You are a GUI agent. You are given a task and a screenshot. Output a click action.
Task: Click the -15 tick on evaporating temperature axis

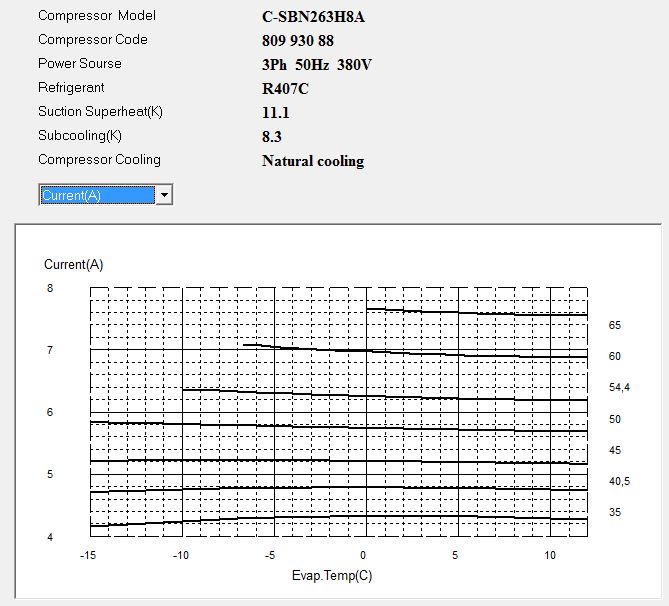pyautogui.click(x=89, y=555)
